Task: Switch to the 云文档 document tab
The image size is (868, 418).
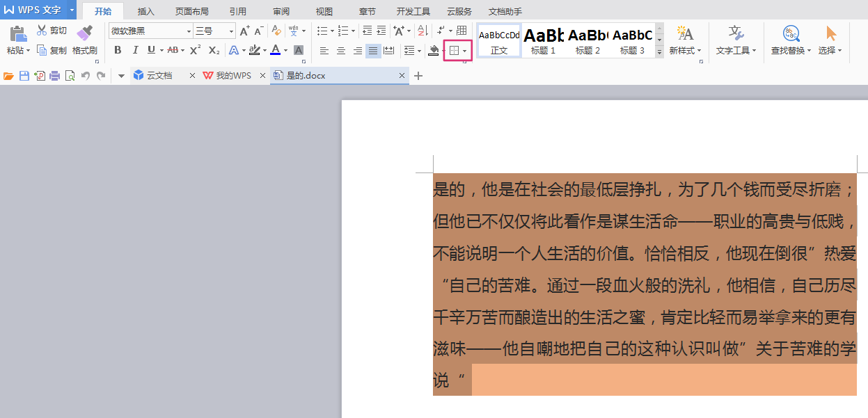Action: [x=159, y=76]
